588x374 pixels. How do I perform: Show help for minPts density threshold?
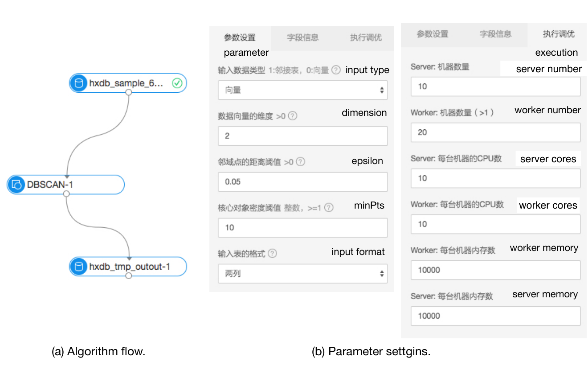(329, 208)
